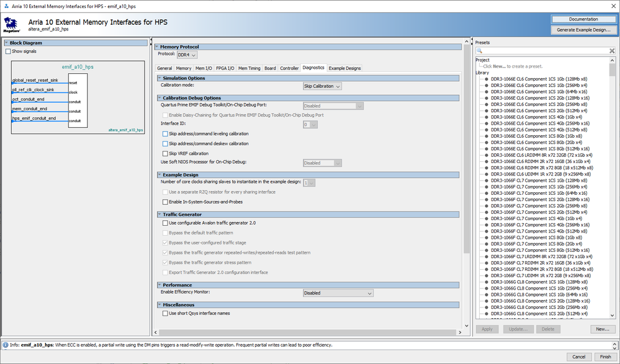
Task: Open the Protocol DDR4 dropdown
Action: pos(187,55)
